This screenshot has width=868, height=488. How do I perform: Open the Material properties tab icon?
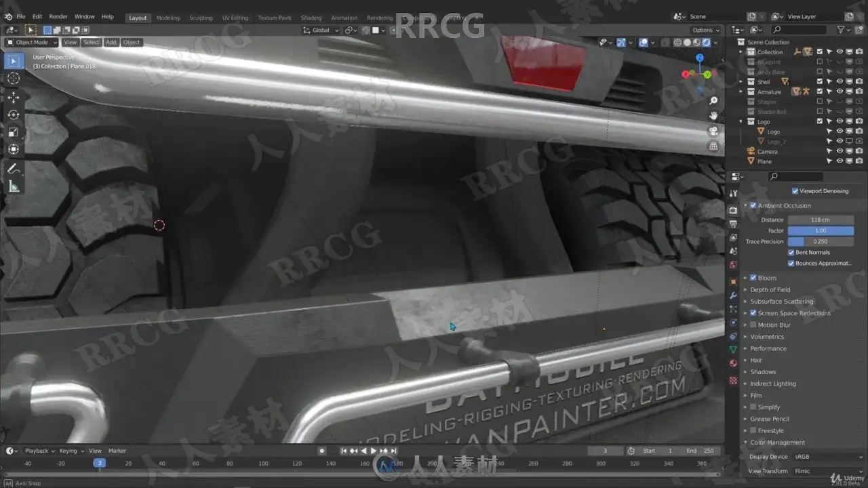[733, 364]
